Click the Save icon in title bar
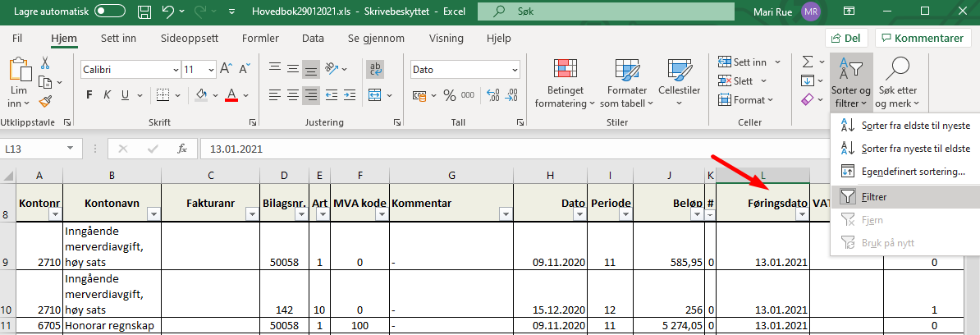The height and width of the screenshot is (335, 980). coord(144,12)
